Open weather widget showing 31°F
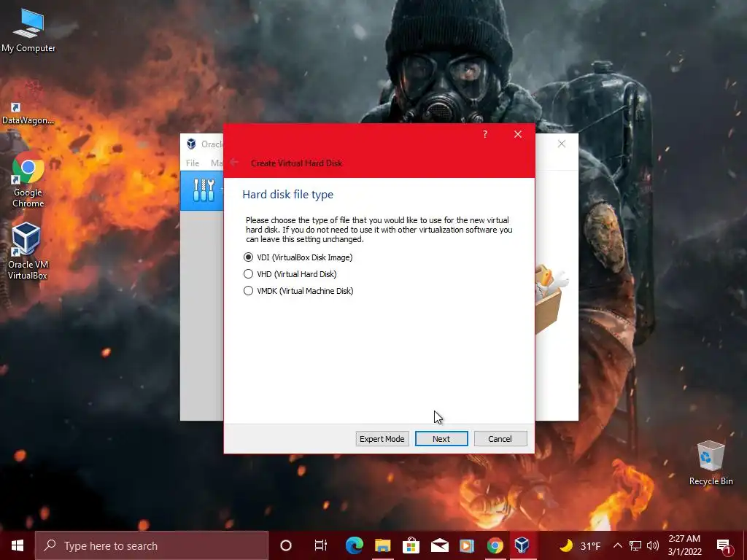747x560 pixels. coord(580,545)
